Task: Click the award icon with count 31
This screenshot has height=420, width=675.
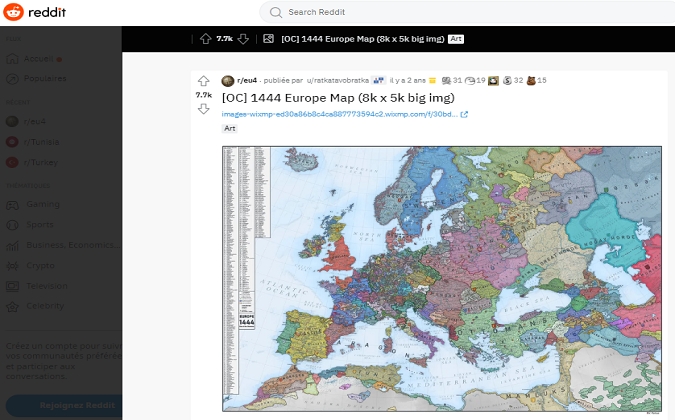Action: (x=446, y=80)
